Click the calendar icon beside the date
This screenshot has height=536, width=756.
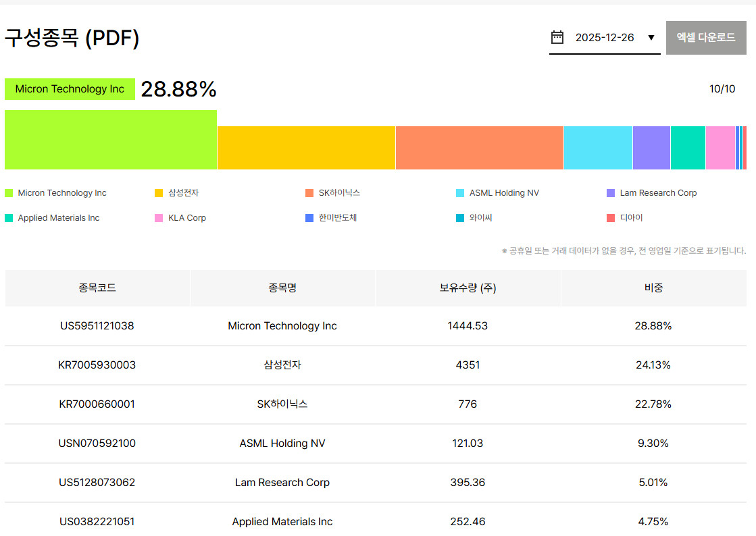557,37
